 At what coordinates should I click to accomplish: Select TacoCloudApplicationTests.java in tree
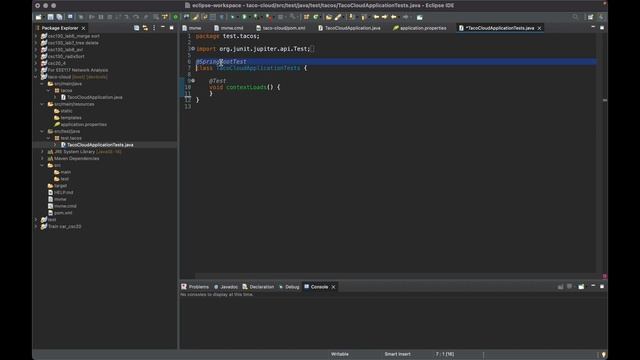(x=100, y=145)
